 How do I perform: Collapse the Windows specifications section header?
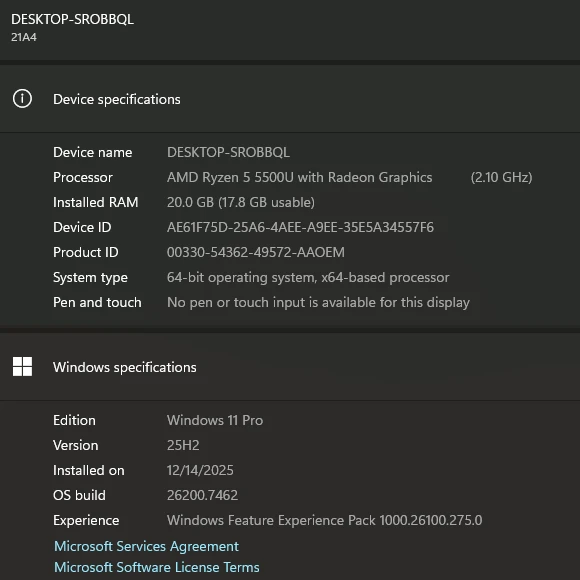pyautogui.click(x=290, y=367)
